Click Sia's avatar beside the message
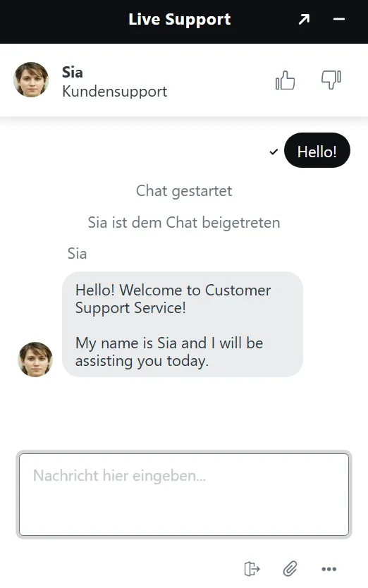This screenshot has width=368, height=588. [35, 360]
